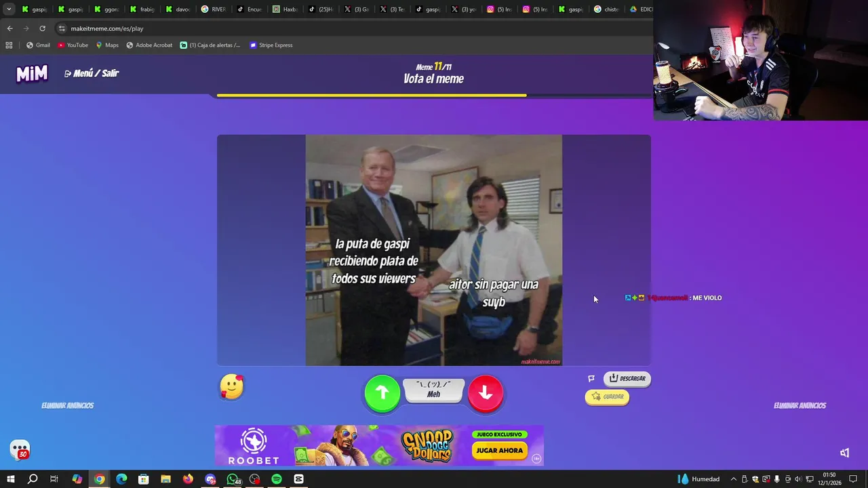Open YouTube bookmark

pyautogui.click(x=73, y=45)
